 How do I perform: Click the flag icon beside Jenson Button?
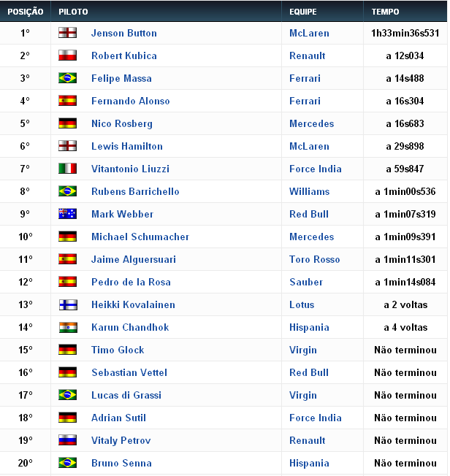point(67,33)
